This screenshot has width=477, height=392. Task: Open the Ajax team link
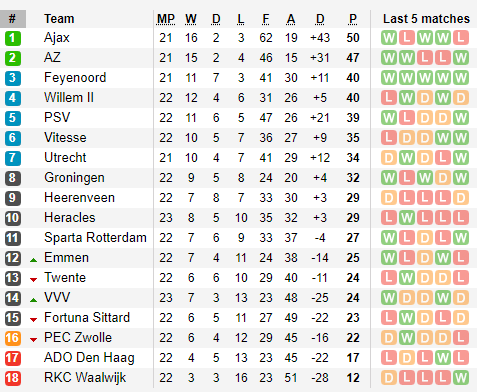click(57, 38)
